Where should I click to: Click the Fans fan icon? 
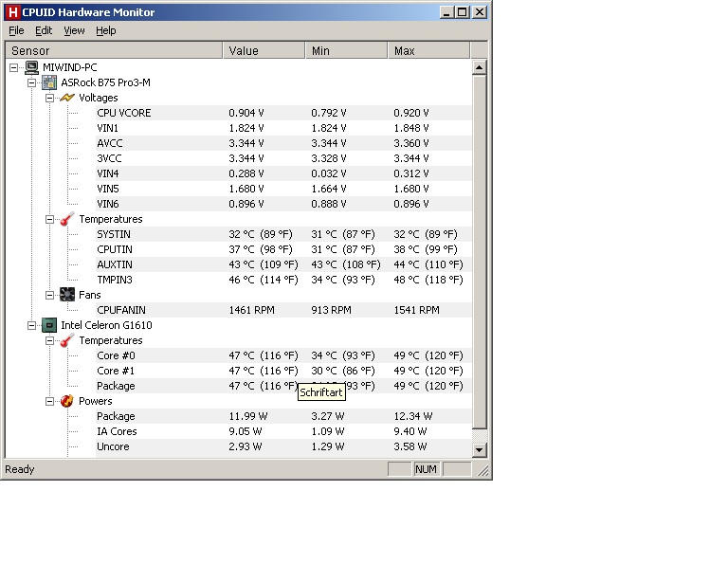67,295
